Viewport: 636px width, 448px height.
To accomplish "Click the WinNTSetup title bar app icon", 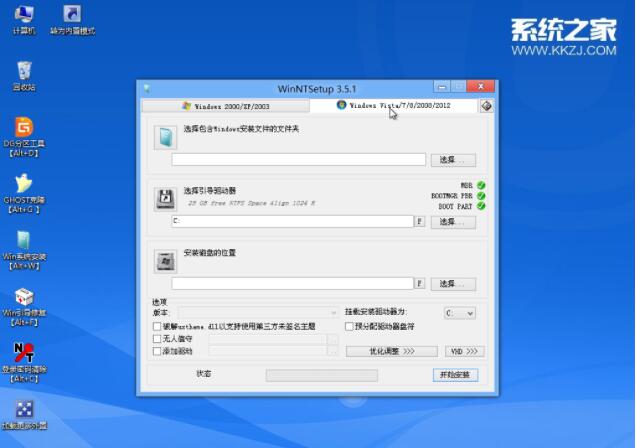I will pos(147,88).
